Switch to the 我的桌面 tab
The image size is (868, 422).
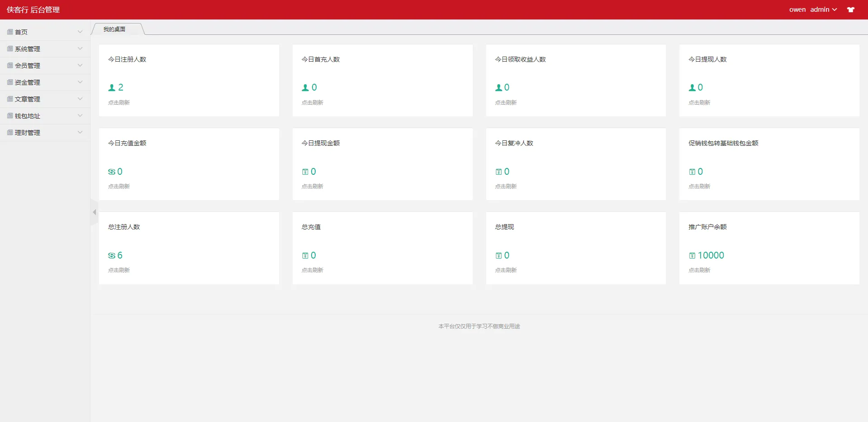[114, 29]
